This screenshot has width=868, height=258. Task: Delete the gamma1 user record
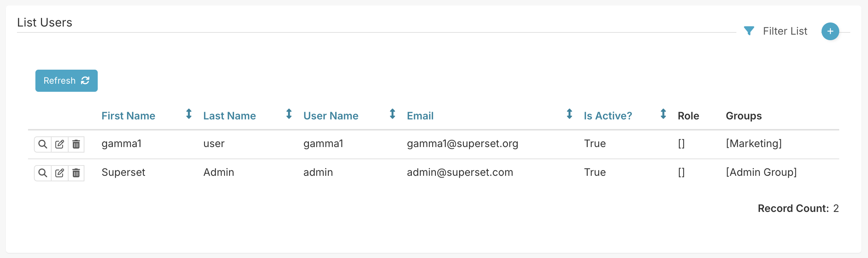coord(76,144)
